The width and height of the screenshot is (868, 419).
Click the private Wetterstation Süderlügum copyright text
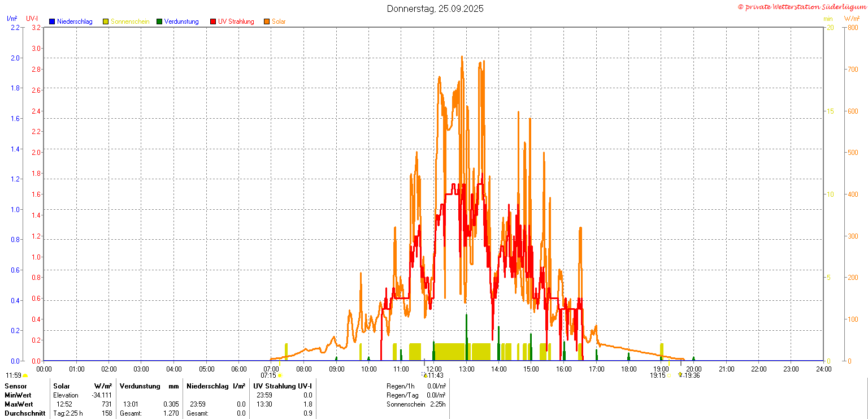point(802,6)
